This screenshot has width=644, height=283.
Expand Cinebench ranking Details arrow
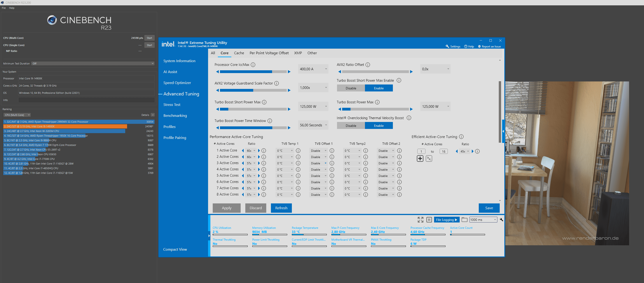(x=153, y=115)
